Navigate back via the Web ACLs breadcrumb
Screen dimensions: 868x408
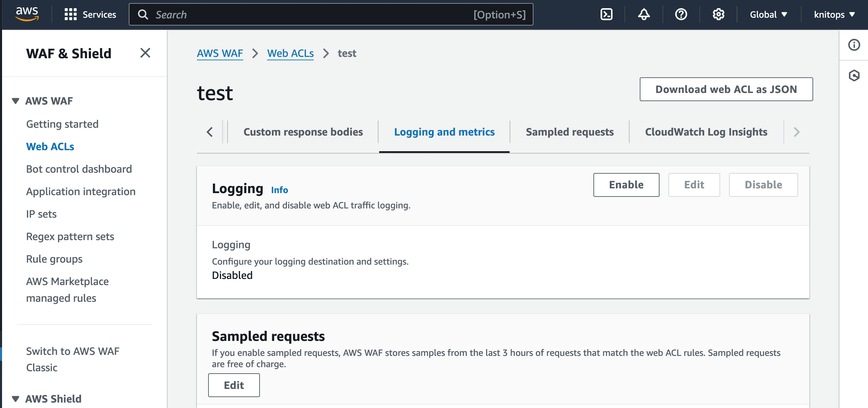290,53
